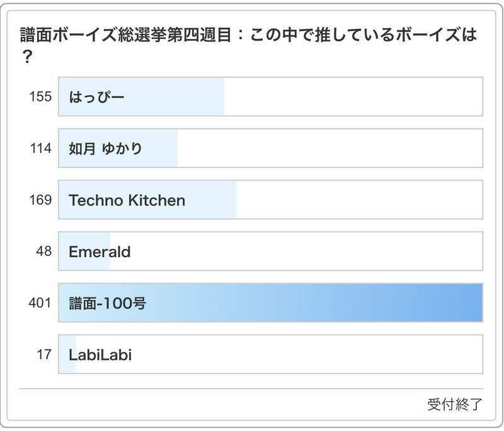Viewport: 504px width, 431px height.
Task: Click the 169 vote count
Action: (40, 200)
